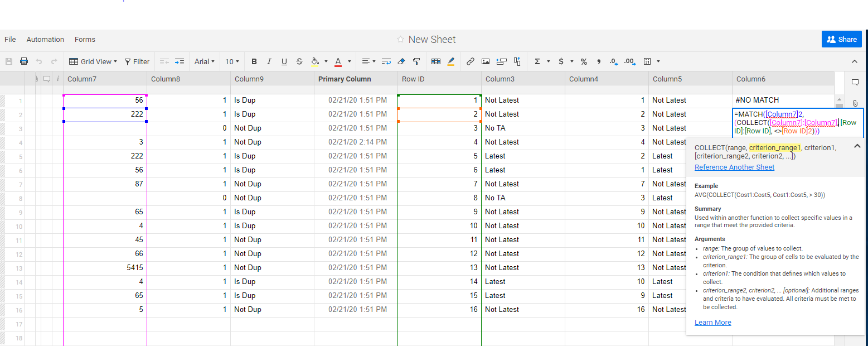The width and height of the screenshot is (868, 346).
Task: Apply strikethrough to cell text
Action: pos(299,61)
